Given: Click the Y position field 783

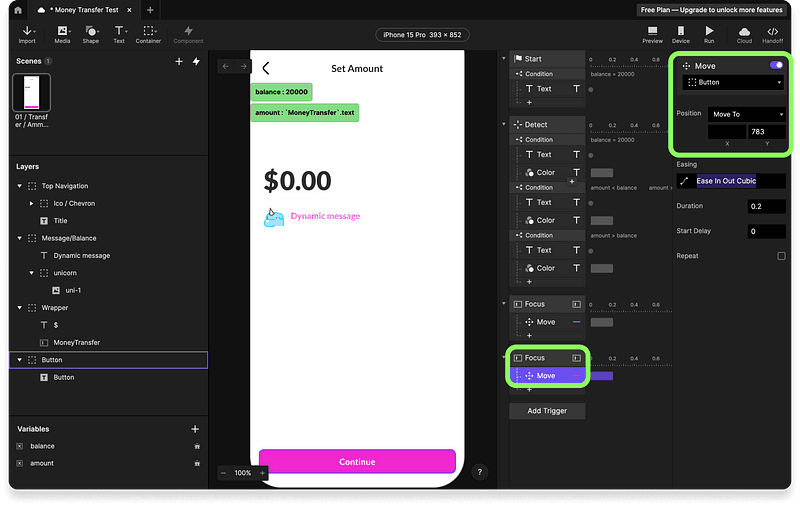Looking at the screenshot, I should coord(767,132).
